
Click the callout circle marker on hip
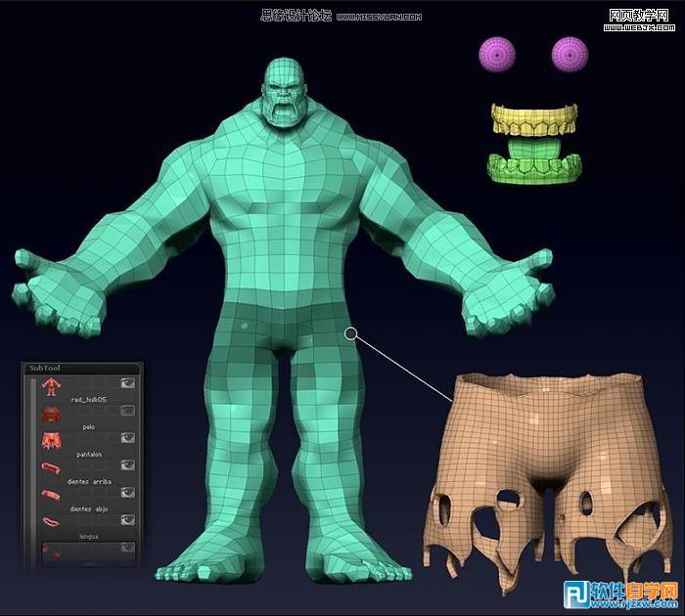(351, 333)
